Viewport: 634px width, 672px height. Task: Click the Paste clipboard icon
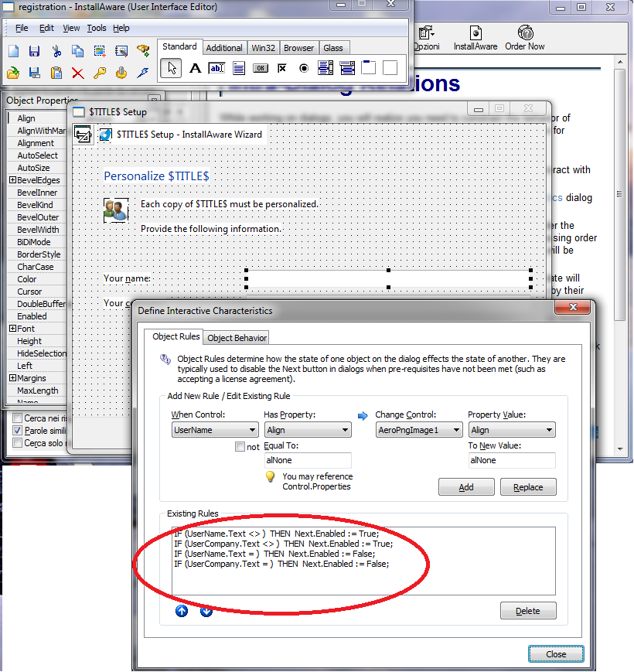(56, 73)
